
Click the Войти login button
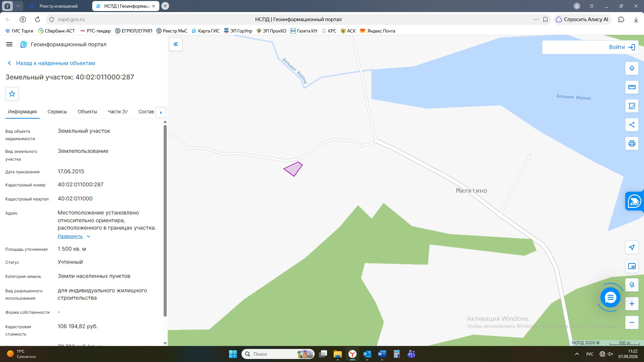pyautogui.click(x=622, y=47)
